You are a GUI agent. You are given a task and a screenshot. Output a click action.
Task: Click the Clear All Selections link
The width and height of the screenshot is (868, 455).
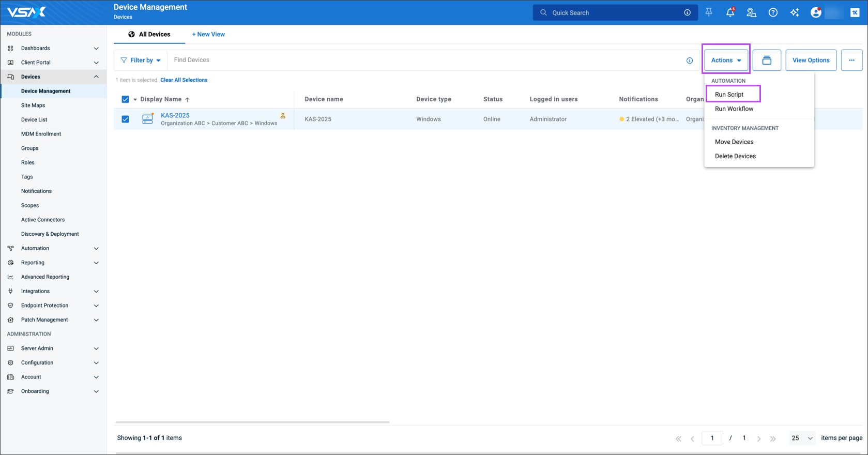pyautogui.click(x=184, y=80)
